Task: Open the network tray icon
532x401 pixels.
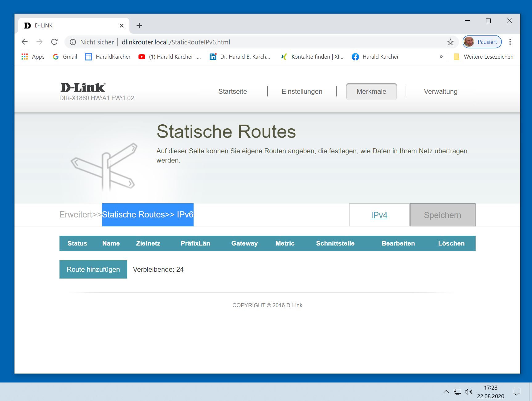Action: (x=457, y=392)
